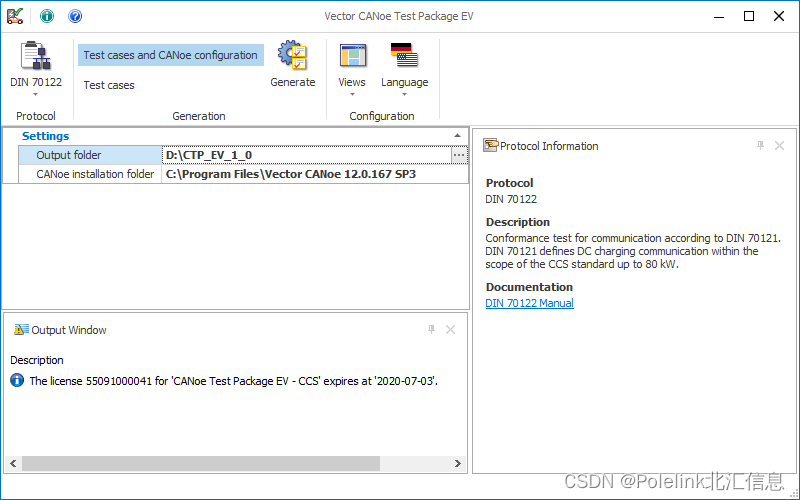Collapse the Settings section arrow
Image resolution: width=800 pixels, height=500 pixels.
(457, 136)
